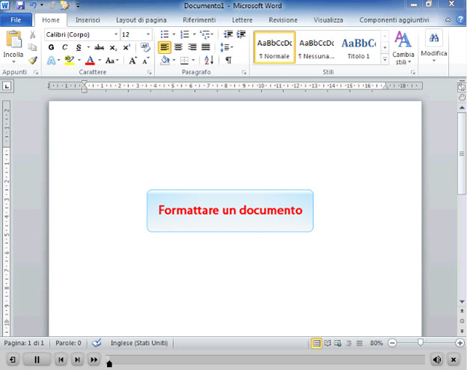Click the grow font icon
The height and width of the screenshot is (370, 467).
coord(133,61)
